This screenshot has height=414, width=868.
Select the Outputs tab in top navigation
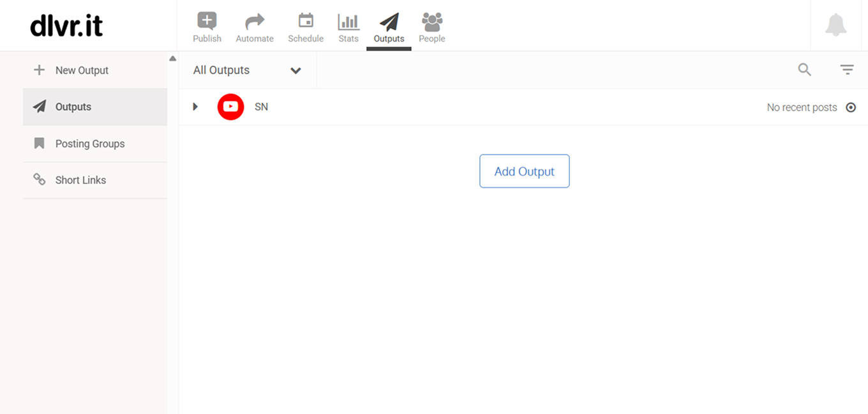tap(389, 28)
